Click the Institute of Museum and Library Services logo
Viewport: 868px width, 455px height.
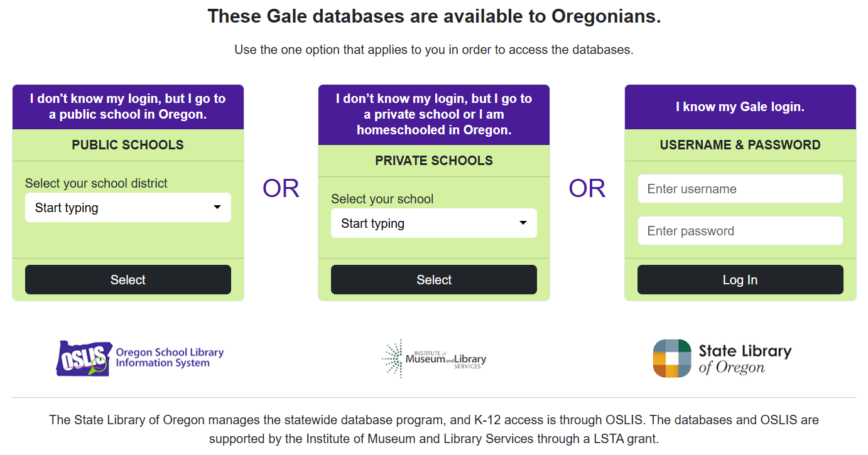pos(434,358)
